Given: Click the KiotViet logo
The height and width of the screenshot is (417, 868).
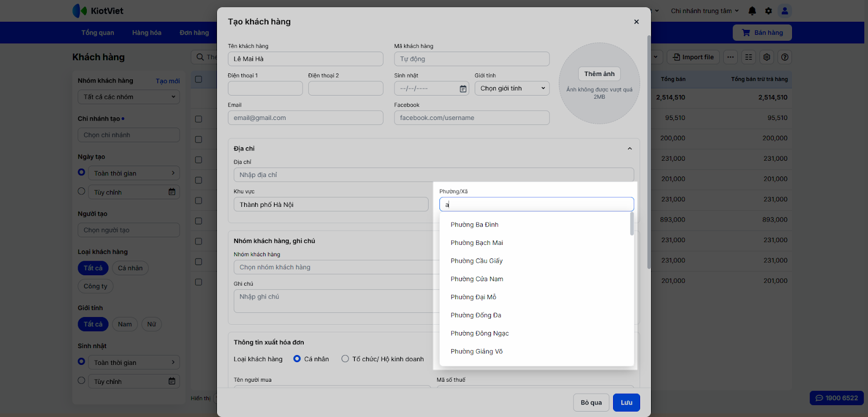Looking at the screenshot, I should pos(98,11).
